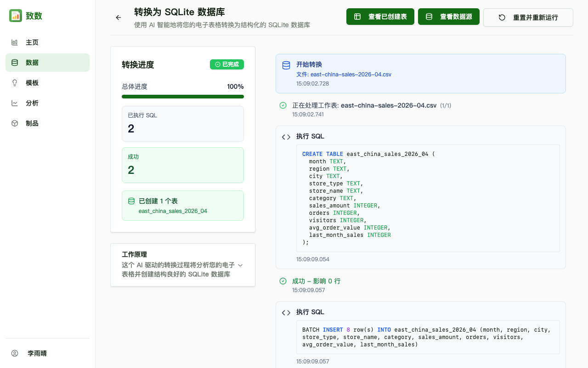Click the user avatar icon for 李雨晴
Screen dimensions: 588x368
click(x=15, y=353)
